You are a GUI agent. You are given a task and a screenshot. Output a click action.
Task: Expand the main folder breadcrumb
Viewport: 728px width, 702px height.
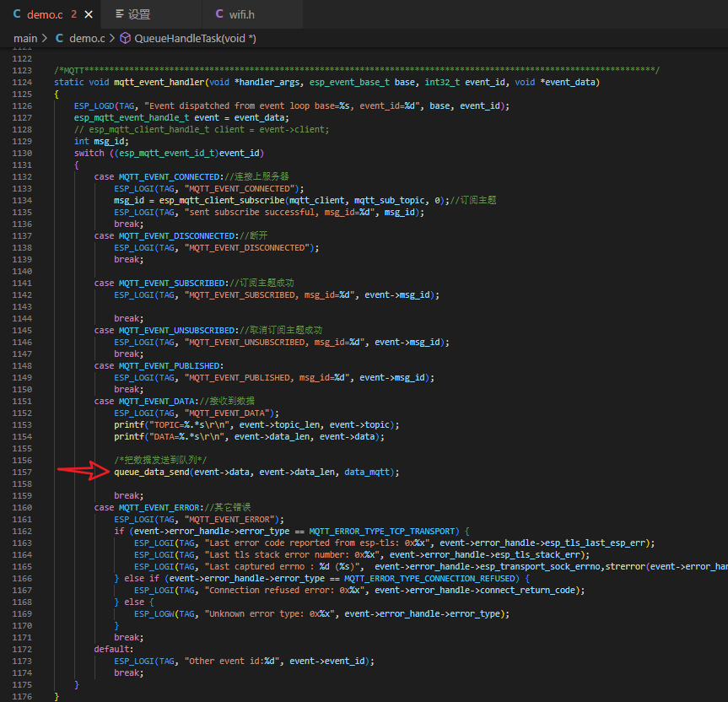(x=25, y=38)
